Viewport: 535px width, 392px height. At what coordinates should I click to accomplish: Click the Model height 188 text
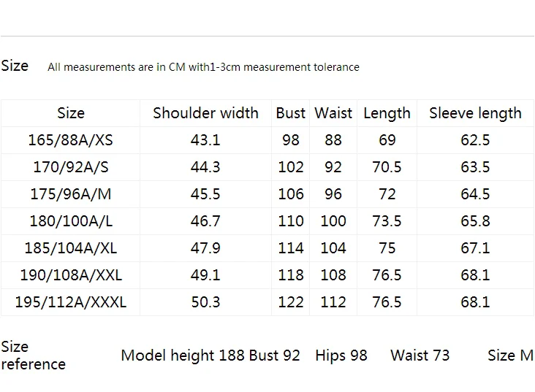point(182,356)
